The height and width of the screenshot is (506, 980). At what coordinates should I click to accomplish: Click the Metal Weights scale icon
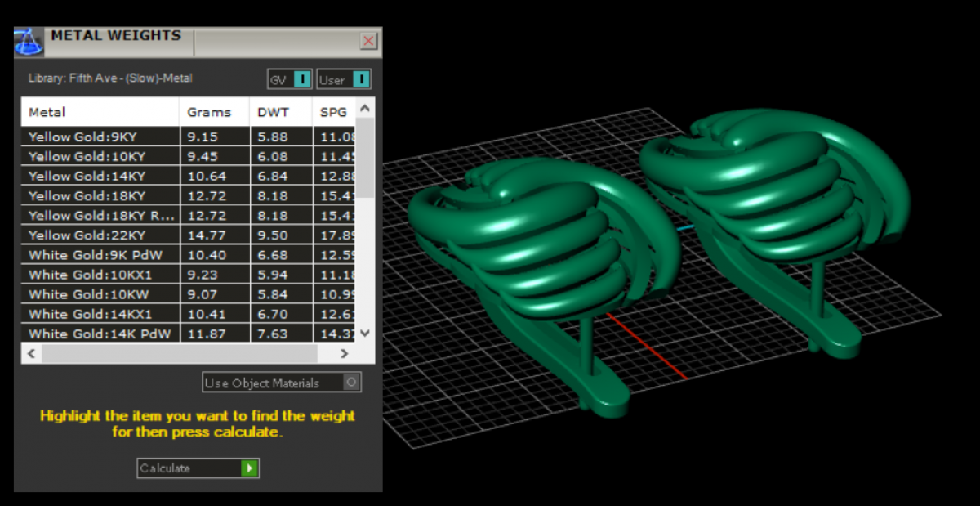(x=29, y=42)
